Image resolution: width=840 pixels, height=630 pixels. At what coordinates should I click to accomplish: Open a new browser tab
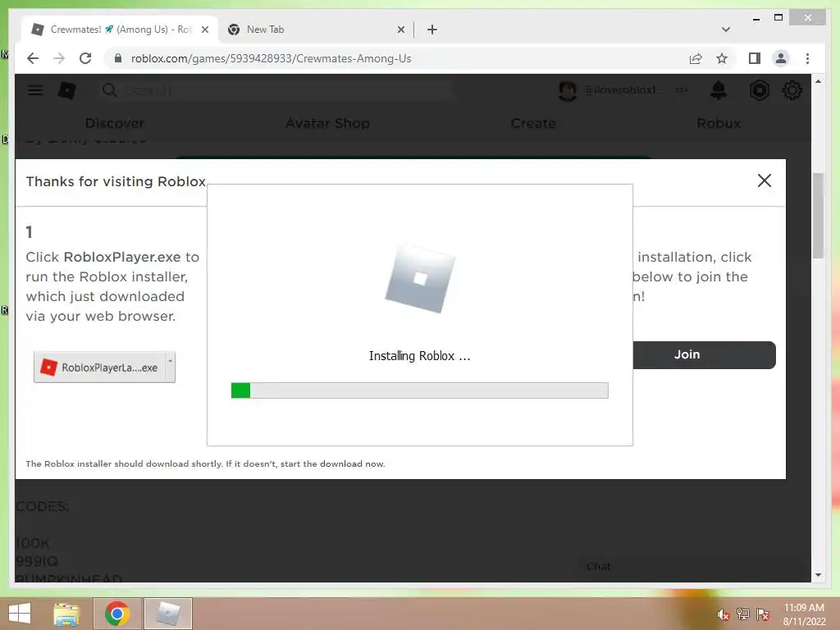[432, 30]
